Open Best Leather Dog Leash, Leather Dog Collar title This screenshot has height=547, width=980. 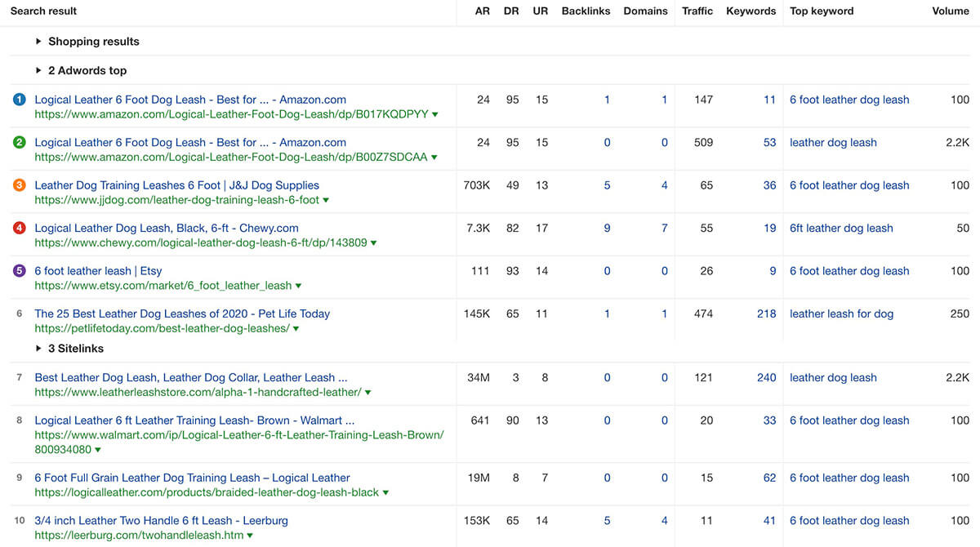(x=191, y=377)
